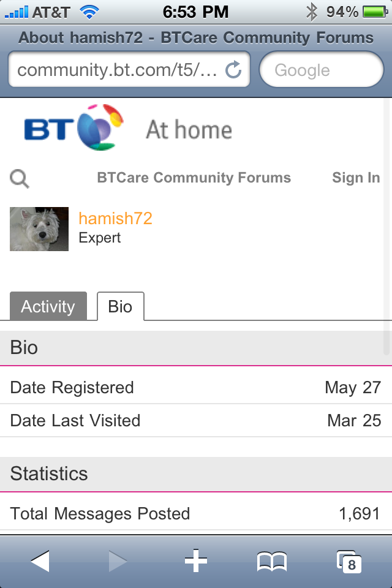Image resolution: width=392 pixels, height=588 pixels.
Task: Select the Date Registered row
Action: pyautogui.click(x=196, y=387)
